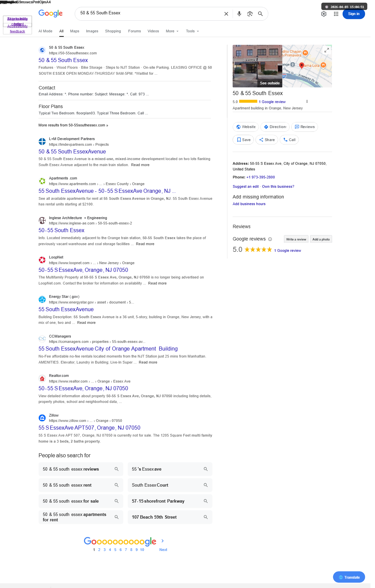Image resolution: width=375 pixels, height=588 pixels.
Task: Switch to the Maps tab
Action: coord(74,31)
